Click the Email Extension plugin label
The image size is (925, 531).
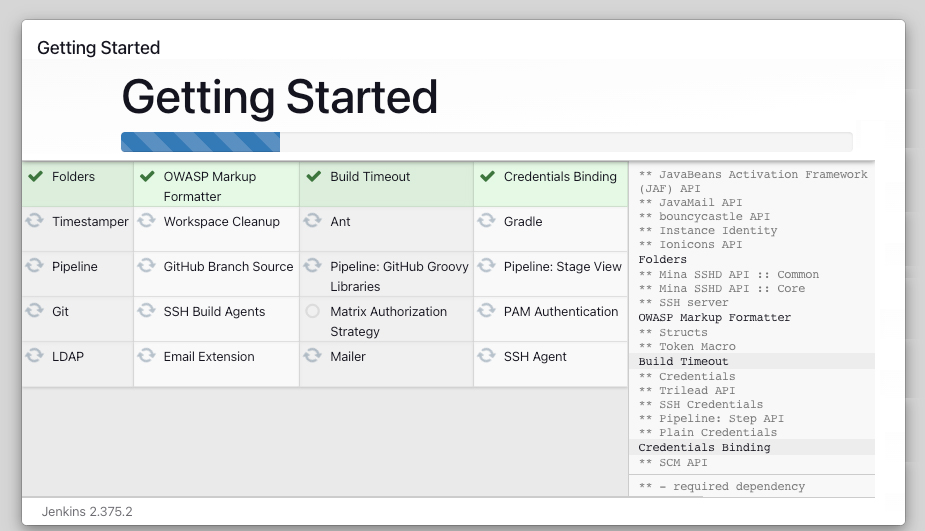(209, 357)
